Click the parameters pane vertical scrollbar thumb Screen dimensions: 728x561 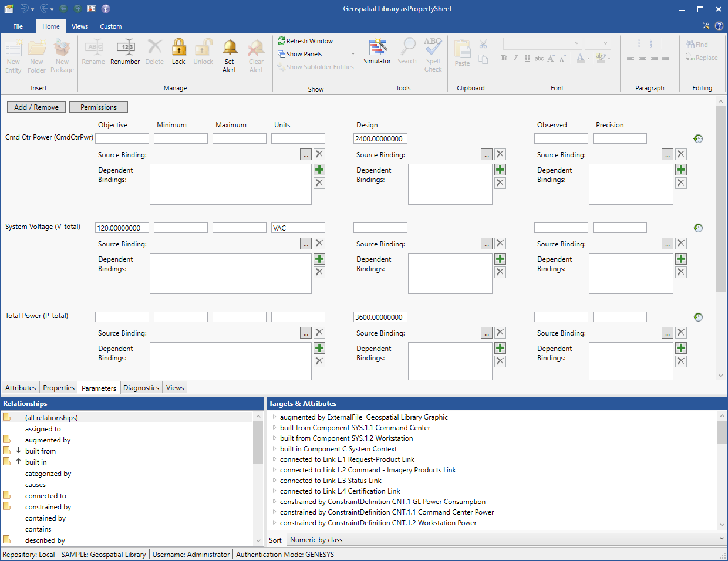pyautogui.click(x=721, y=199)
